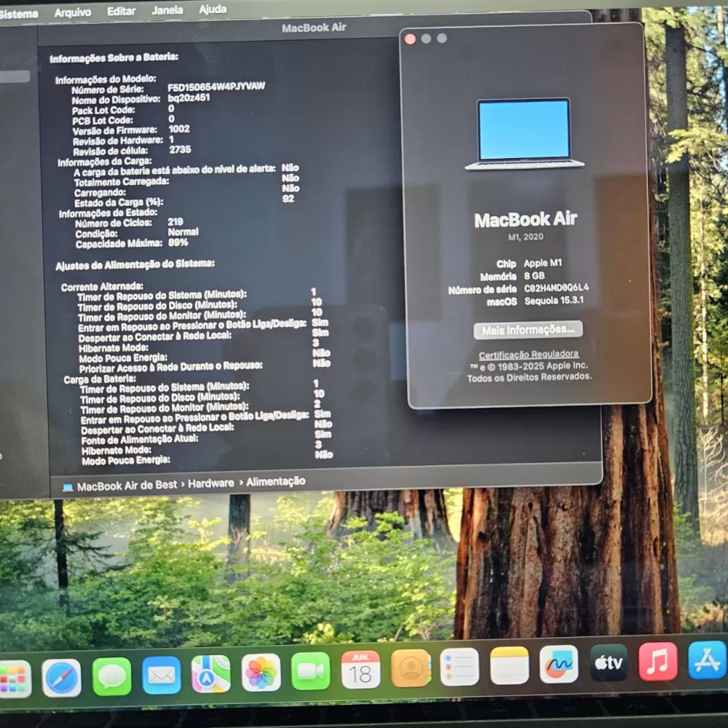Viewport: 728px width, 728px height.
Task: Select device name value bq20z451
Action: click(189, 98)
